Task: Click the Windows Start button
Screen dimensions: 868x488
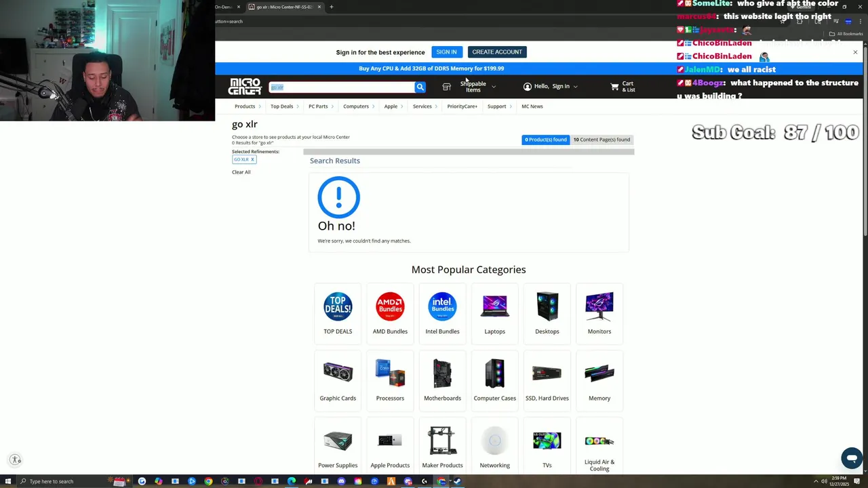Action: point(8,481)
